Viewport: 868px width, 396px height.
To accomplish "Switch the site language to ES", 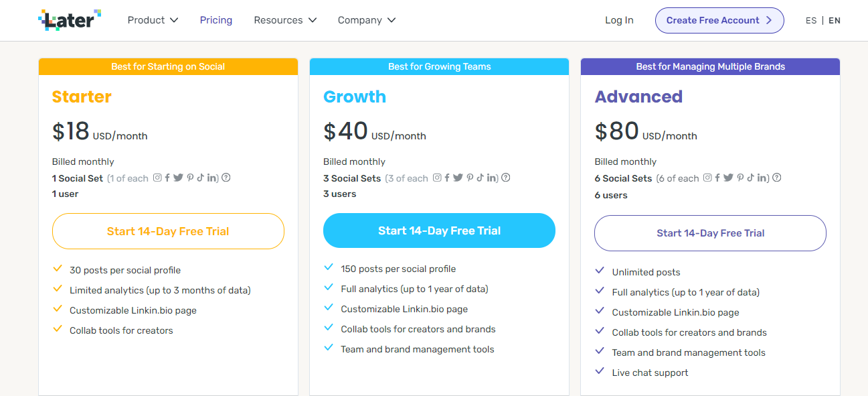I will (811, 21).
